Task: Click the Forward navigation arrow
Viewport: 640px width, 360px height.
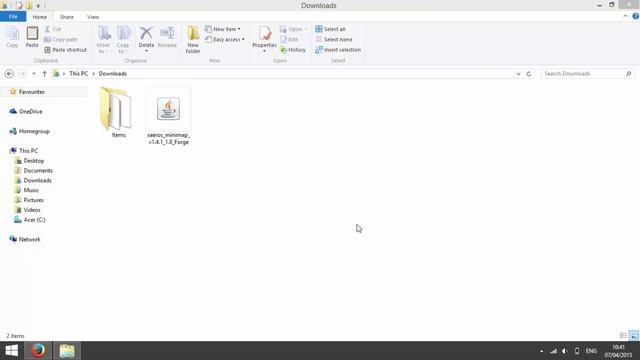Action: (x=23, y=73)
